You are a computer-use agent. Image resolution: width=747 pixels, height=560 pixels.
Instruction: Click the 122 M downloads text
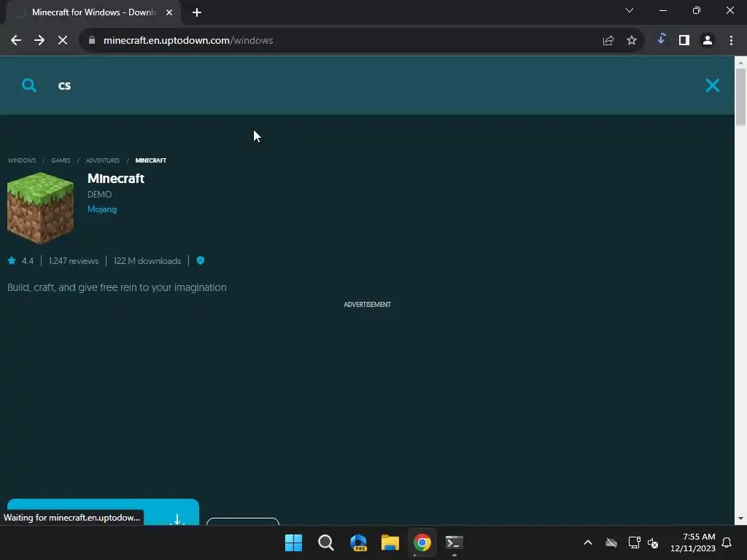[x=147, y=261]
